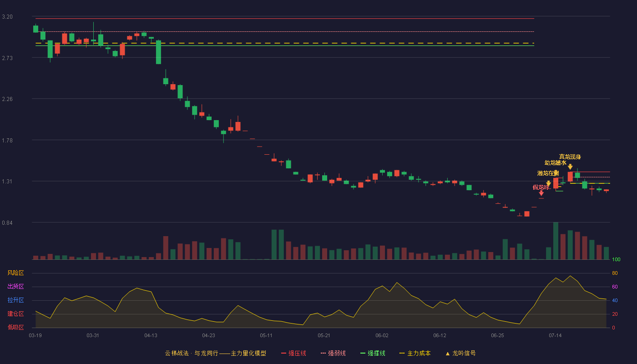The width and height of the screenshot is (637, 364).
Task: Click the red candle below the 真龙现身 arrow
Action: [x=570, y=177]
